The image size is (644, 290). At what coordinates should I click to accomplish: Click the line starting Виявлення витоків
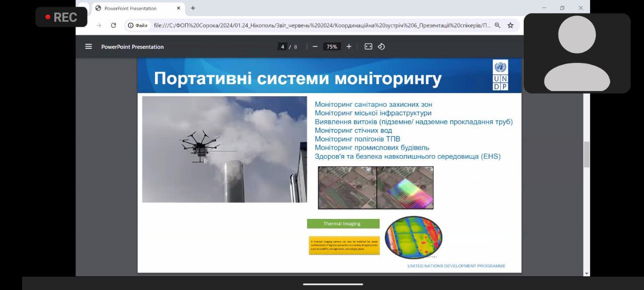(414, 122)
